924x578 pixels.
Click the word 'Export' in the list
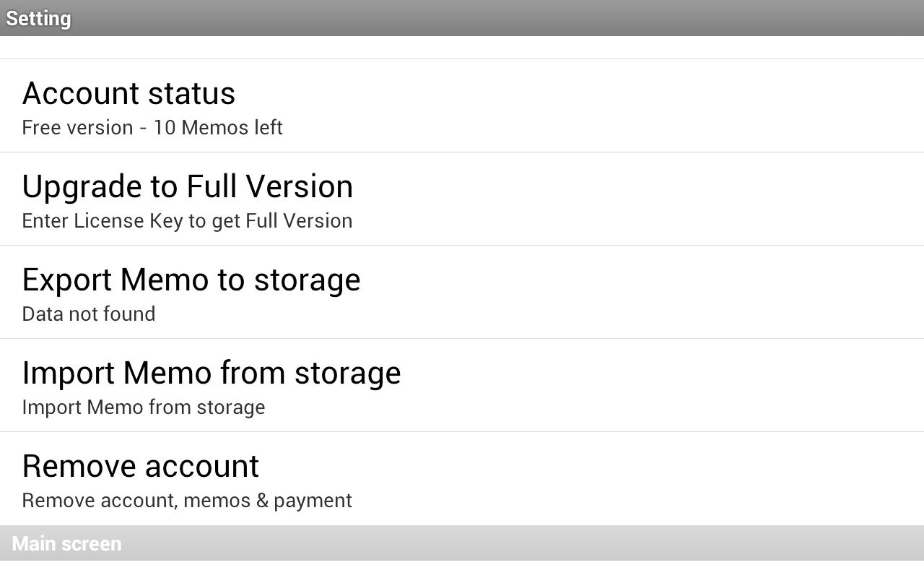(x=66, y=280)
